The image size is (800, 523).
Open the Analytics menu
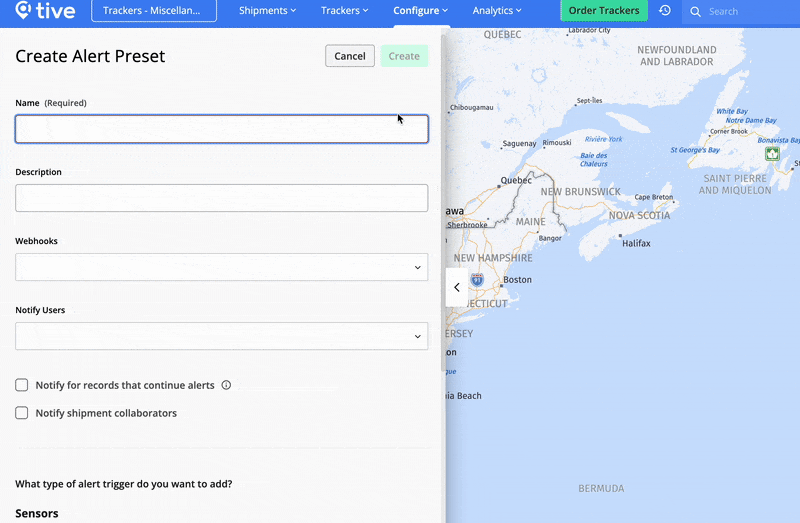click(496, 11)
